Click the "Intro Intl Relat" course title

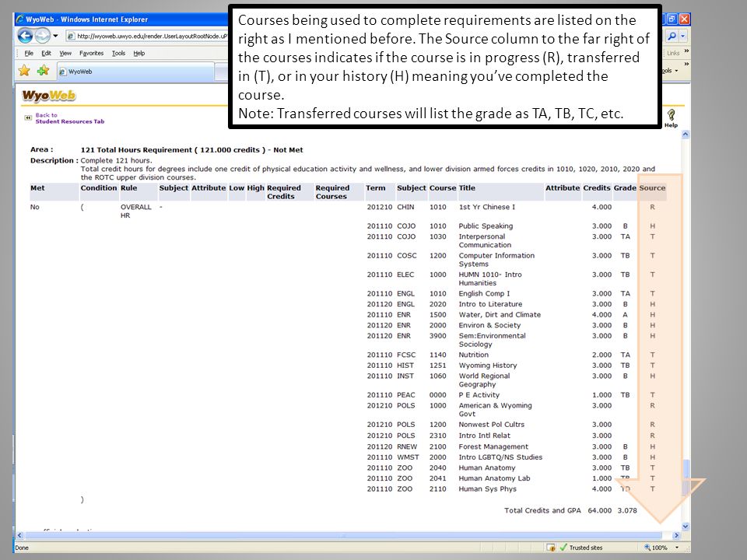point(485,436)
